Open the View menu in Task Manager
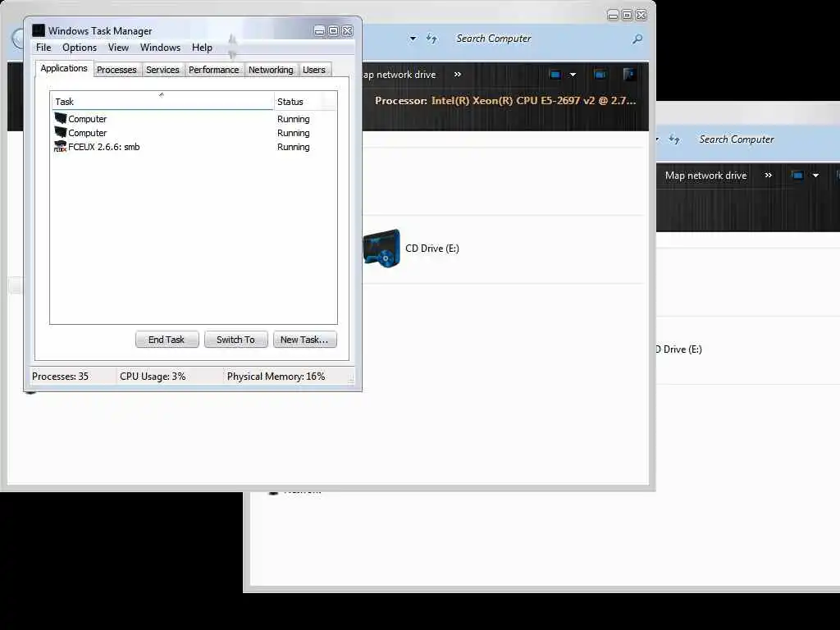The width and height of the screenshot is (840, 630). 118,47
